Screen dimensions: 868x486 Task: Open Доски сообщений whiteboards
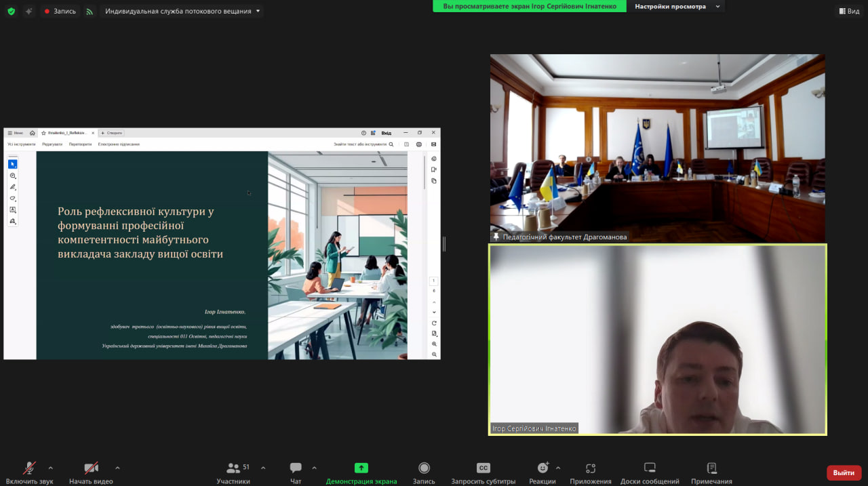(x=649, y=472)
